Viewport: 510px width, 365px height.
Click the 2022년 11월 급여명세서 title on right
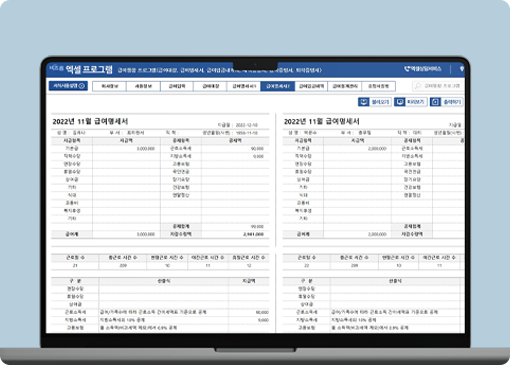(322, 121)
